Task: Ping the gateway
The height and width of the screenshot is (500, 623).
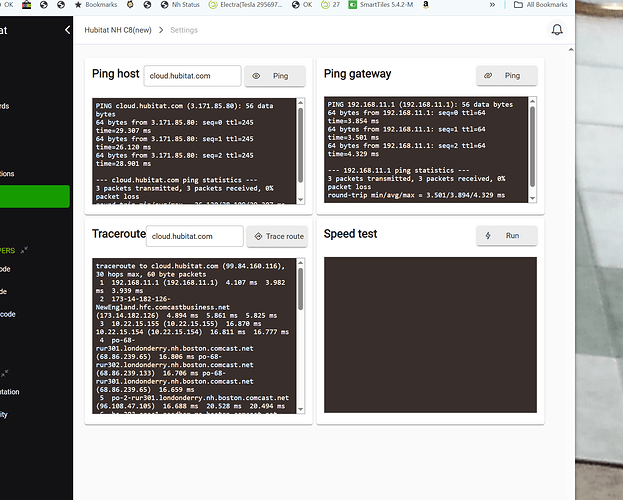Action: tap(507, 76)
